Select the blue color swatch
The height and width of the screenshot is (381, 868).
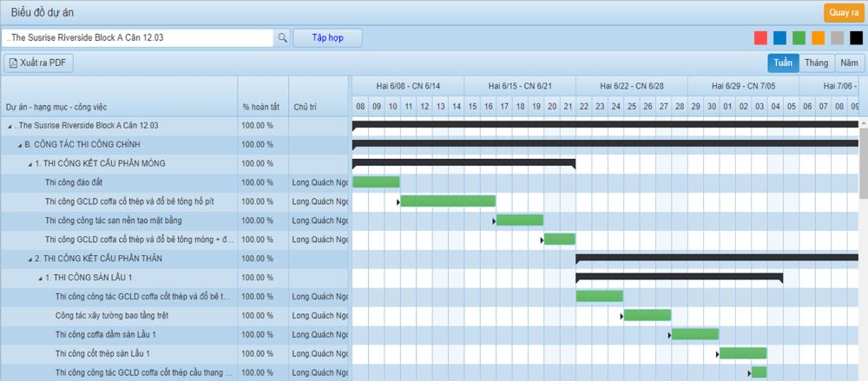coord(779,38)
